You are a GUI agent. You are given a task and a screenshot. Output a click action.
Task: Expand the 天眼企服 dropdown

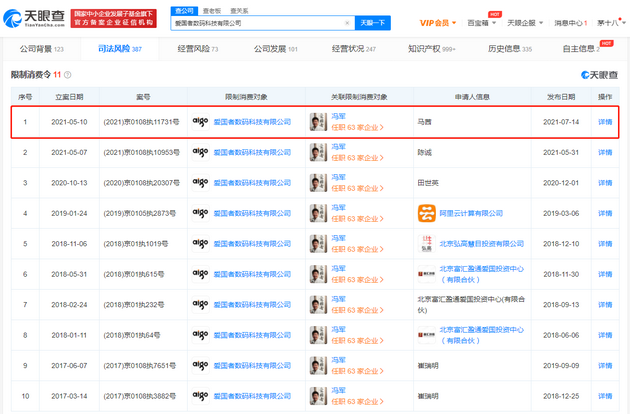(525, 23)
